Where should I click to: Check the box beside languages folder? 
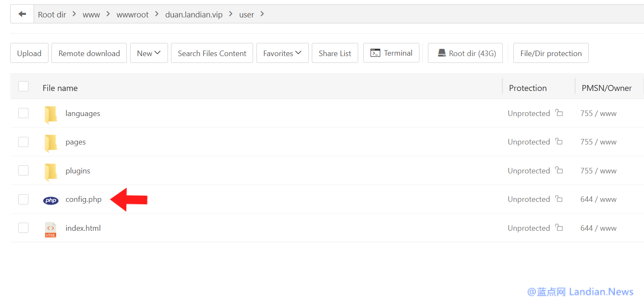pyautogui.click(x=23, y=113)
